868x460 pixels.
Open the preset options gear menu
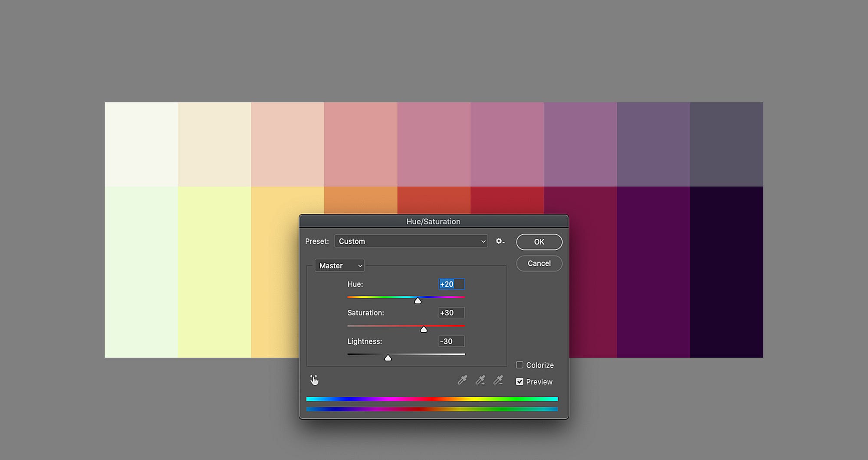pos(500,241)
